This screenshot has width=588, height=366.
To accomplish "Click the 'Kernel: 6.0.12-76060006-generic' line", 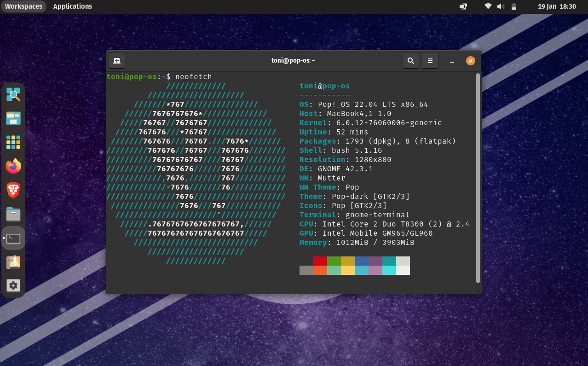I will click(371, 123).
